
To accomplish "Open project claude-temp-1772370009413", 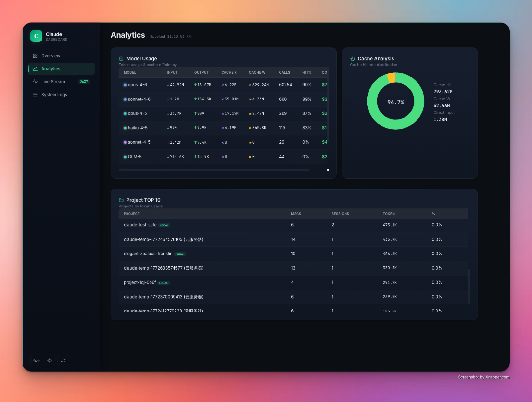I will tap(294, 297).
